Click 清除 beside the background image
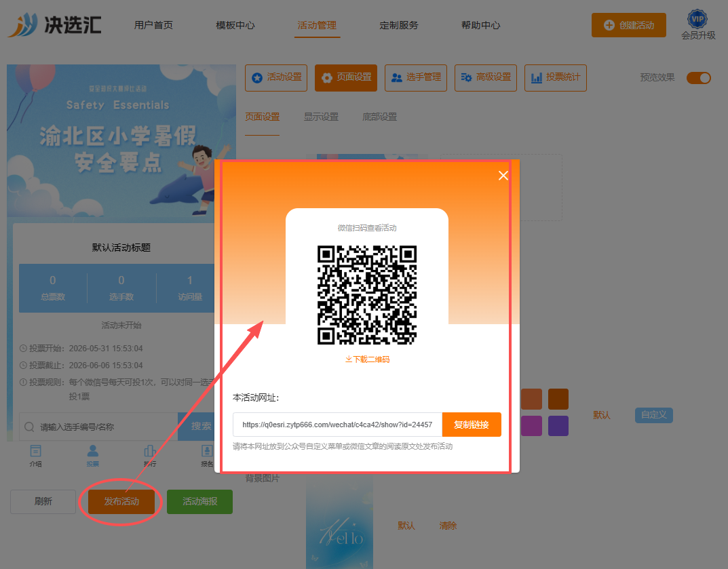This screenshot has height=569, width=728. (448, 526)
